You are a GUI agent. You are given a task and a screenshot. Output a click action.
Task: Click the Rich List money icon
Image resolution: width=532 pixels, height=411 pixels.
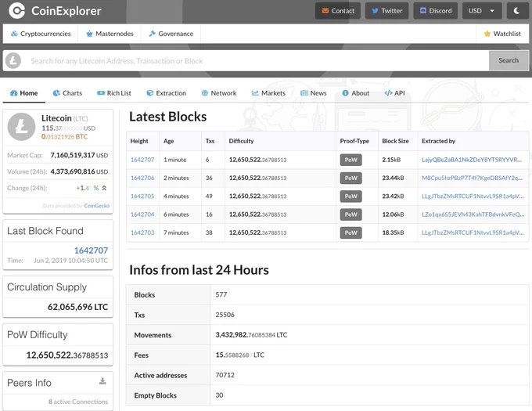[x=101, y=93]
